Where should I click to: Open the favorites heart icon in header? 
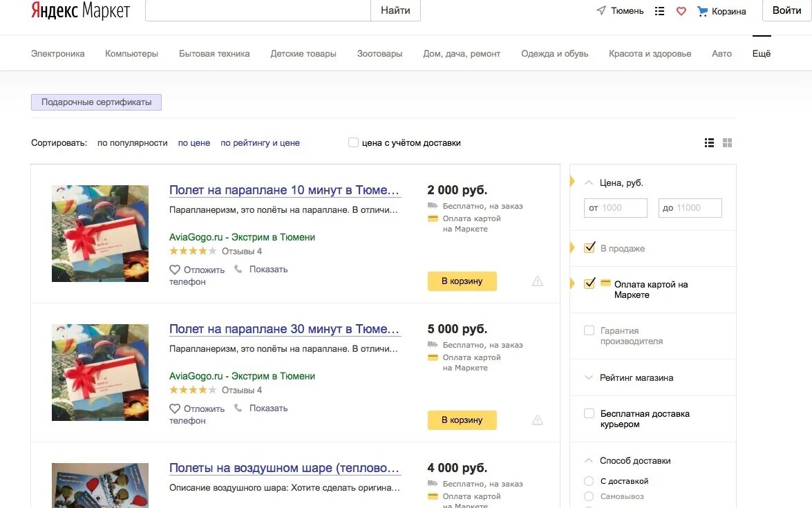[x=681, y=11]
